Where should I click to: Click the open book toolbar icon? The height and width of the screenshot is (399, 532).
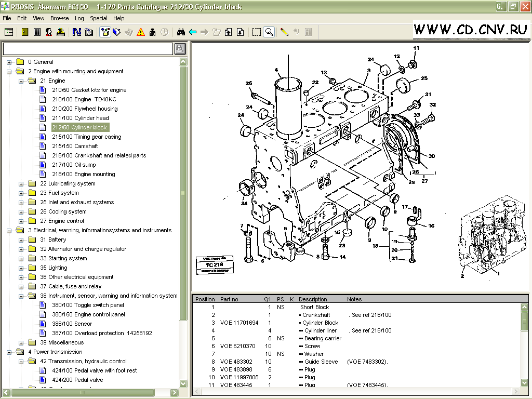[x=89, y=32]
